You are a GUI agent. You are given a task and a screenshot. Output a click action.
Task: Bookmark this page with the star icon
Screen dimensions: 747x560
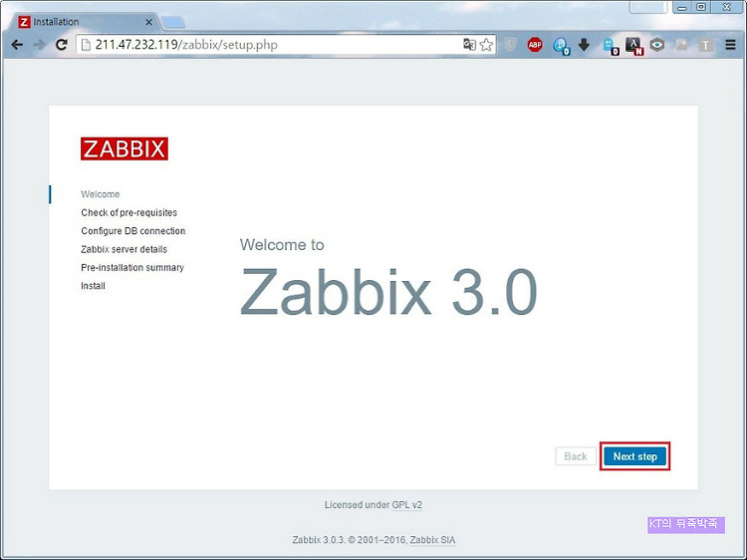click(x=486, y=45)
